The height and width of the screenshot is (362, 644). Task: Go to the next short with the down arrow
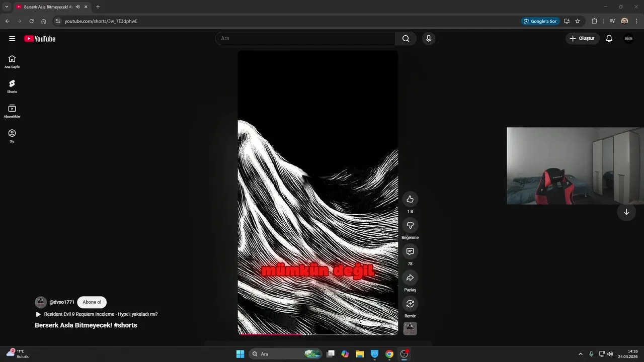[x=626, y=212]
